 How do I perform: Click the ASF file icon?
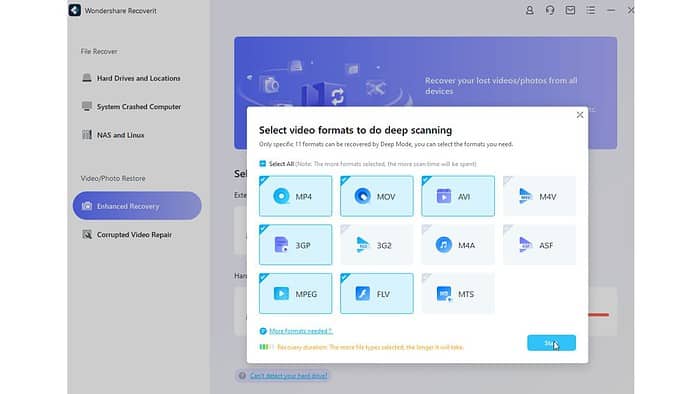[525, 245]
